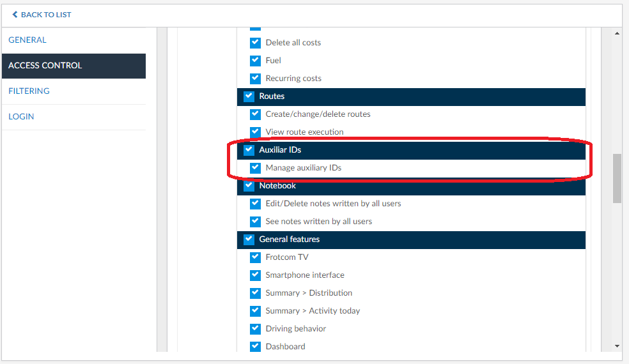Uncheck Edit/Delete notes written by all users

255,204
